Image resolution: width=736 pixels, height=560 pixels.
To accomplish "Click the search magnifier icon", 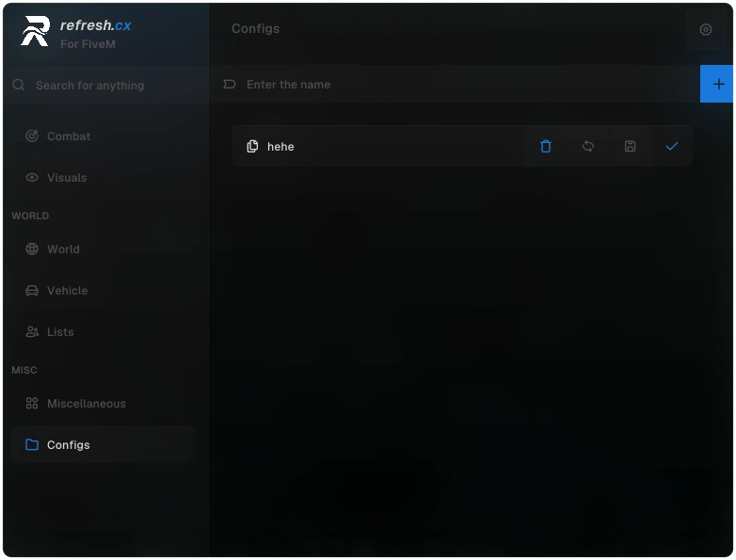I will pos(19,85).
